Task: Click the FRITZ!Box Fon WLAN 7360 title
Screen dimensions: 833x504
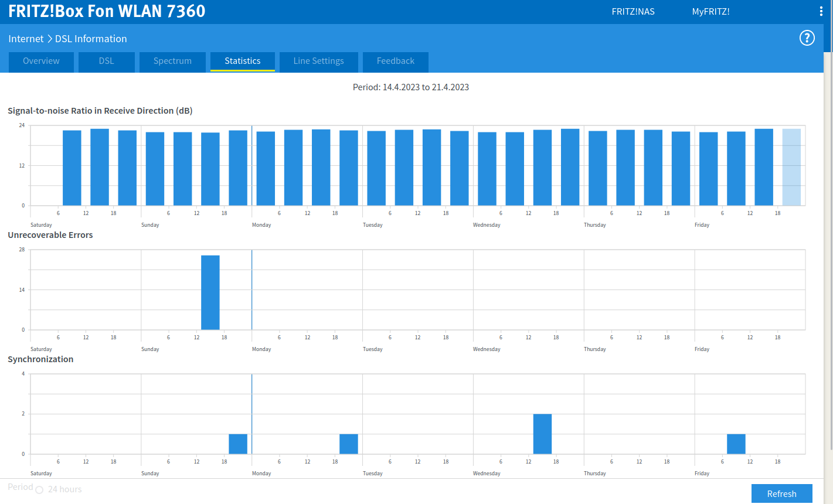Action: click(107, 11)
